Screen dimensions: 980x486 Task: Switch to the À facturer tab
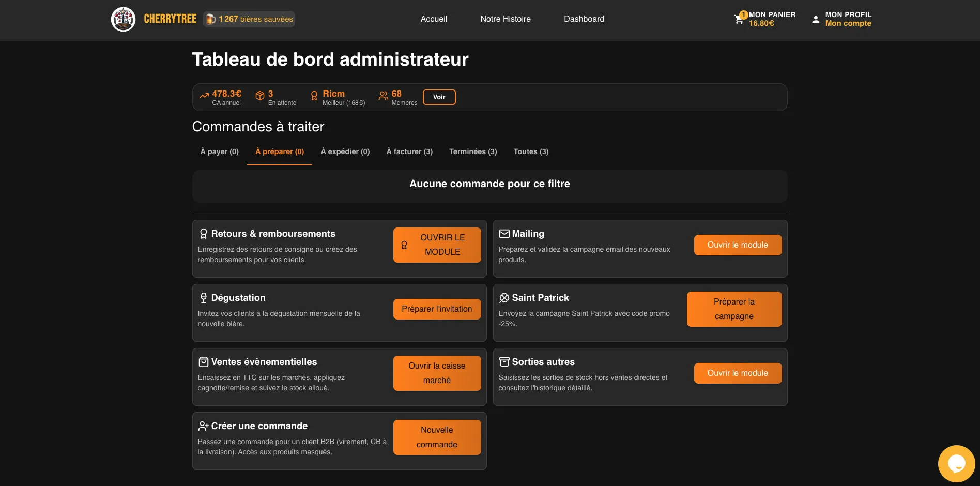[409, 151]
